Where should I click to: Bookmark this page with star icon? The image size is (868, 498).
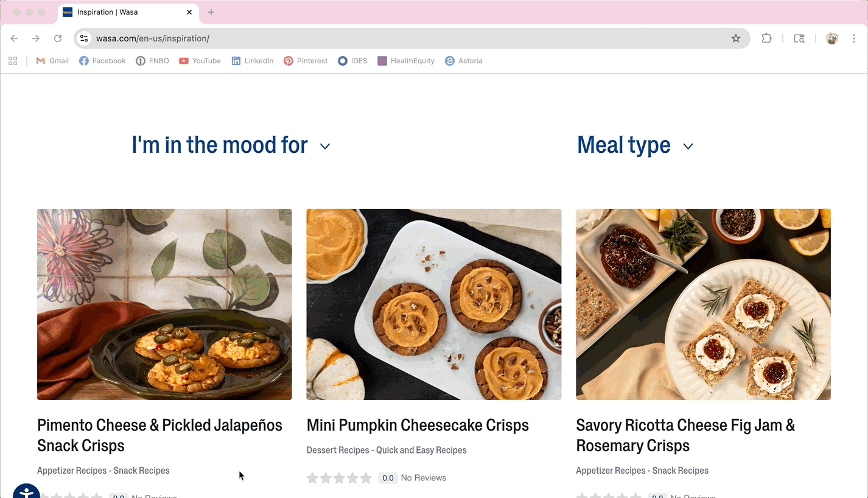[x=736, y=38]
